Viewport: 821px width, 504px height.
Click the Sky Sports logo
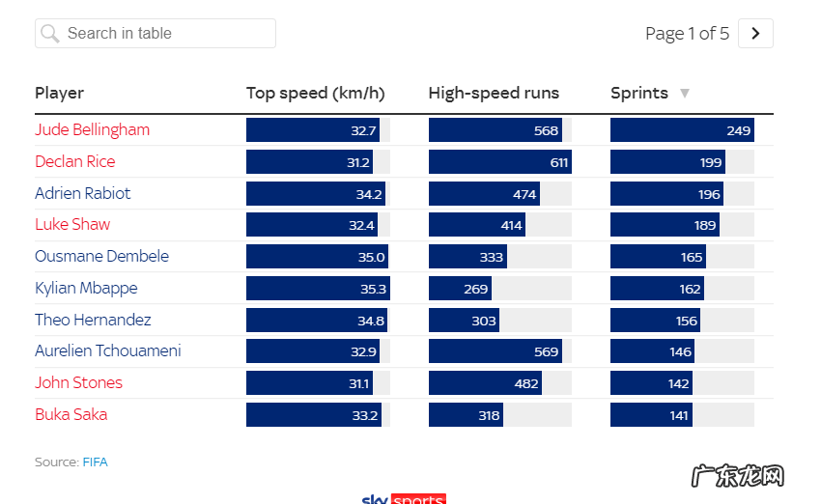click(x=403, y=498)
